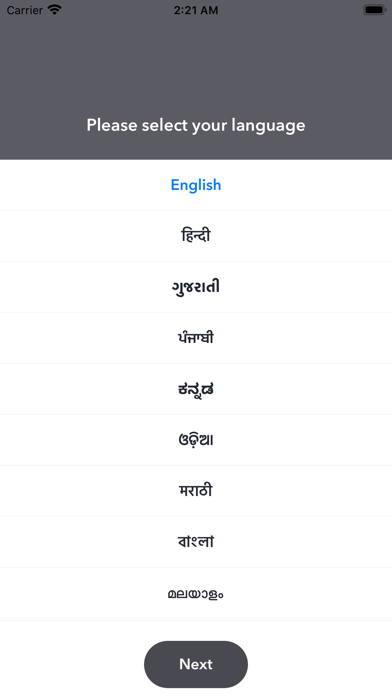Choose the বাংলা (Bangla) language row

(196, 542)
